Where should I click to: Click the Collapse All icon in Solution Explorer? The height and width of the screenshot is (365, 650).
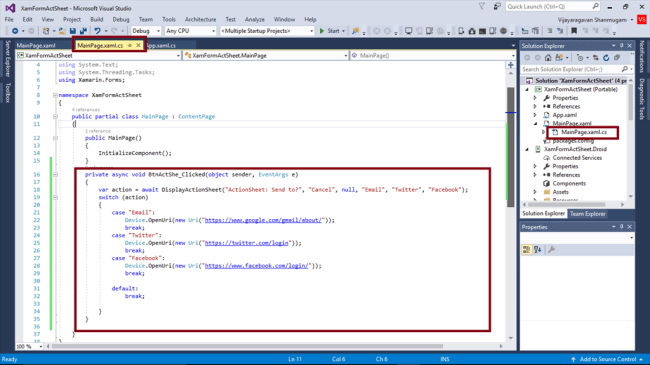617,58
